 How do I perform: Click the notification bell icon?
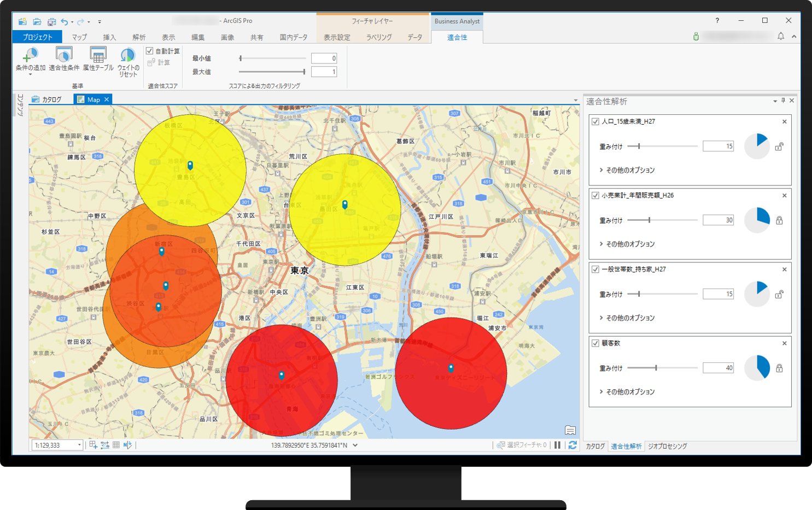[x=781, y=36]
